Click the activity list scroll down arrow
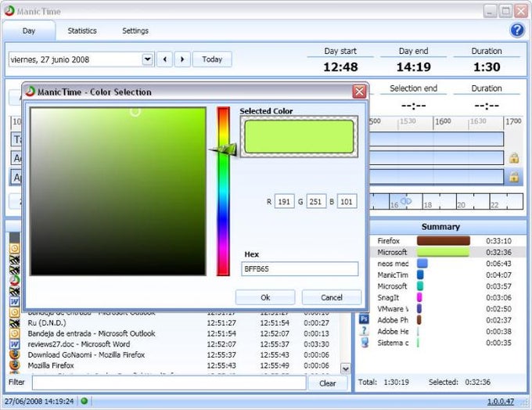This screenshot has width=532, height=410. tap(345, 369)
